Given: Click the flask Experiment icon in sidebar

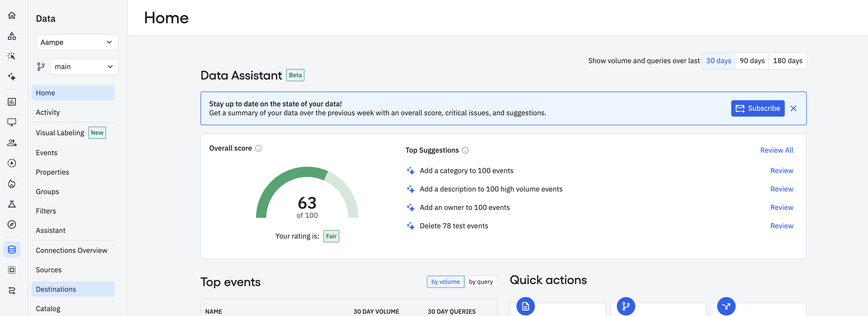Looking at the screenshot, I should (12, 204).
